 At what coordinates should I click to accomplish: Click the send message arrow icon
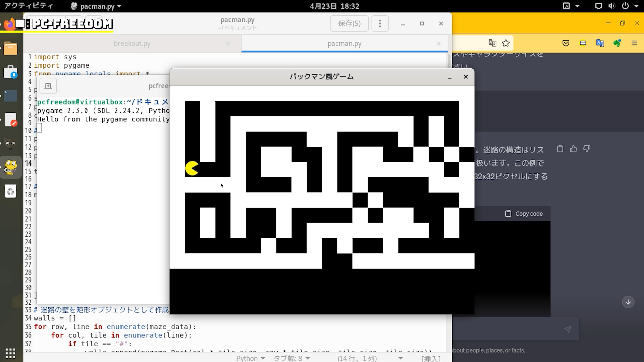pyautogui.click(x=568, y=329)
